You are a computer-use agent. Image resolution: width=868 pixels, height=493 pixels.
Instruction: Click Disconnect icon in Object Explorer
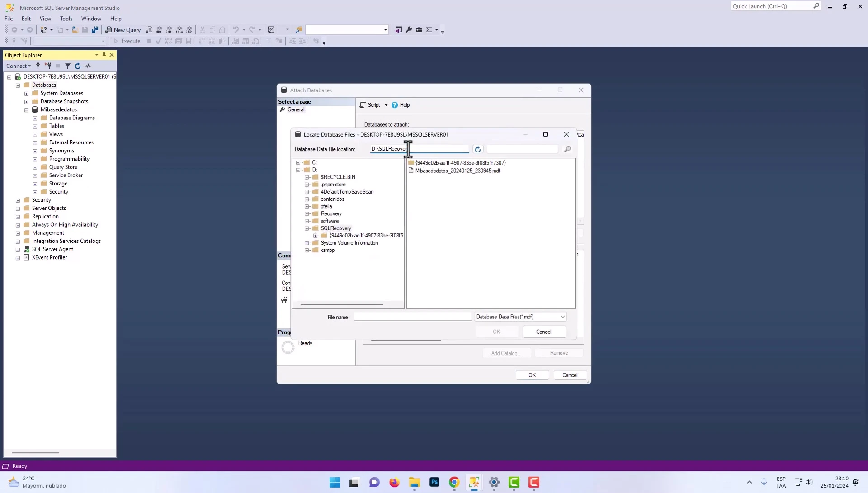point(48,66)
